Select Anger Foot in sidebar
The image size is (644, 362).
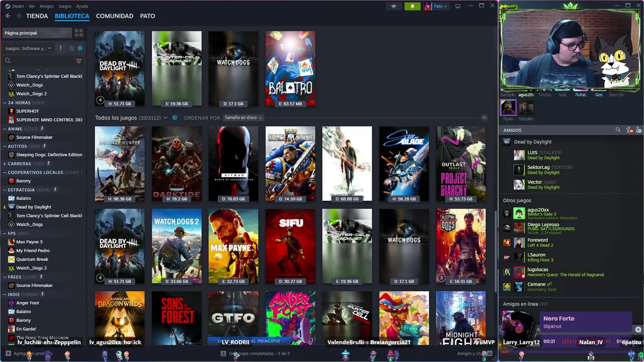27,303
